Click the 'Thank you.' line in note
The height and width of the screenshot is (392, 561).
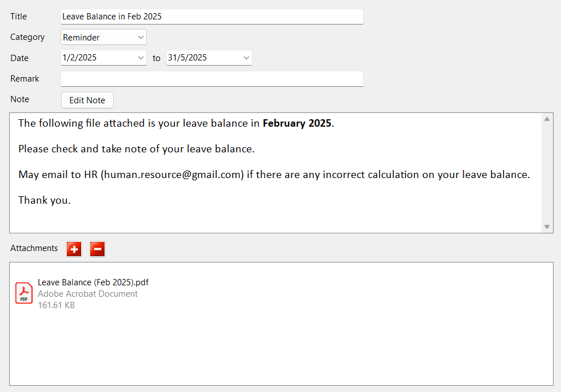pos(45,200)
